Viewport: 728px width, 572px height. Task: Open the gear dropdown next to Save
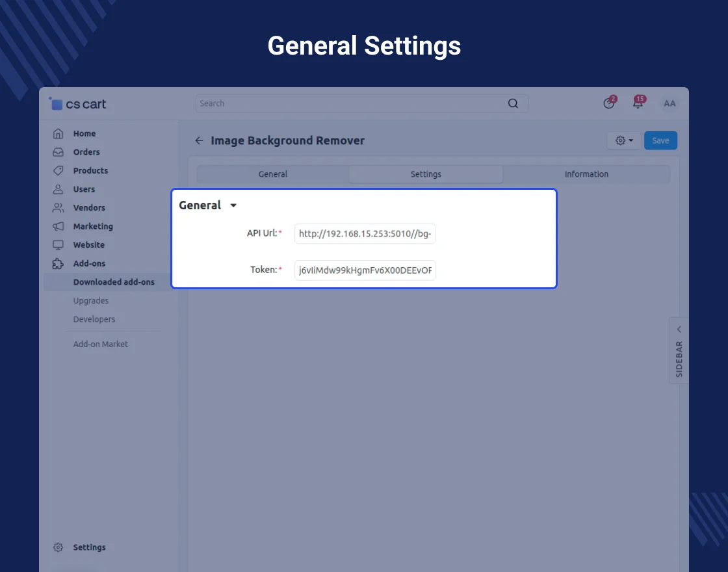click(x=623, y=141)
